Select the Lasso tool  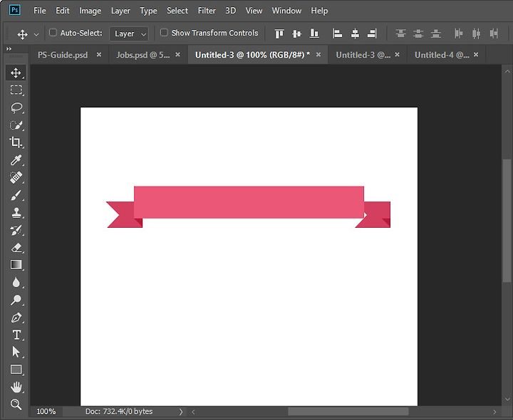point(16,107)
